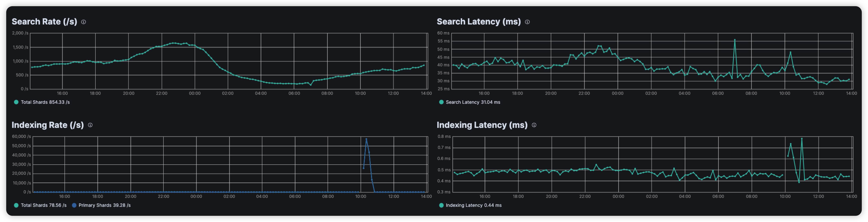The image size is (868, 222).
Task: Click the 55 ms spike in Search Latency
Action: click(x=735, y=40)
